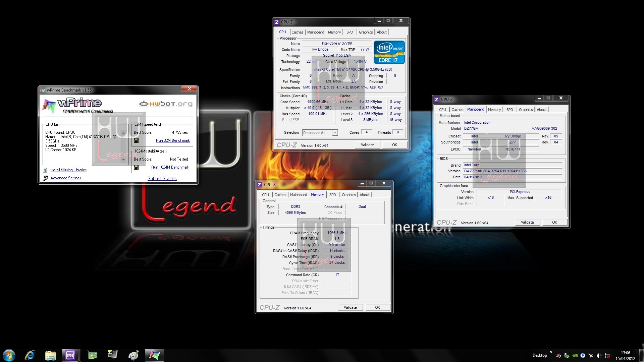This screenshot has height=362, width=644.
Task: Click the Intel Core i7 logo in CPU-Z
Action: pyautogui.click(x=389, y=52)
